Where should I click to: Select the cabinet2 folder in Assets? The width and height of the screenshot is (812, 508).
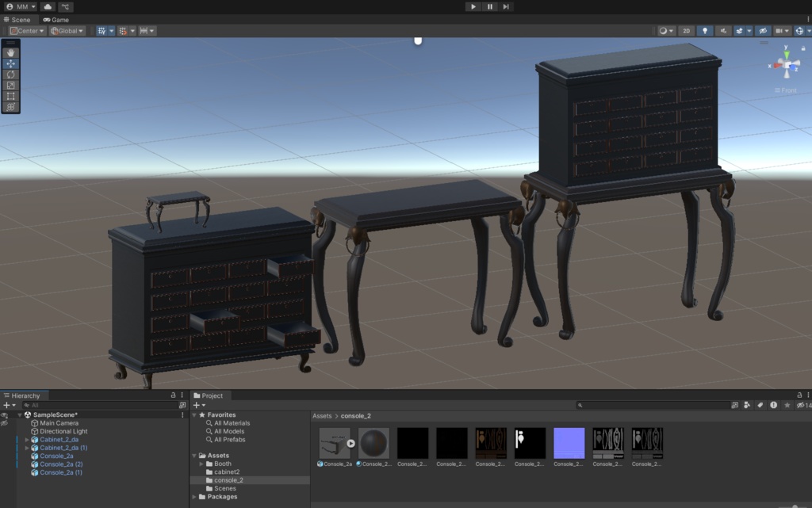pyautogui.click(x=227, y=472)
